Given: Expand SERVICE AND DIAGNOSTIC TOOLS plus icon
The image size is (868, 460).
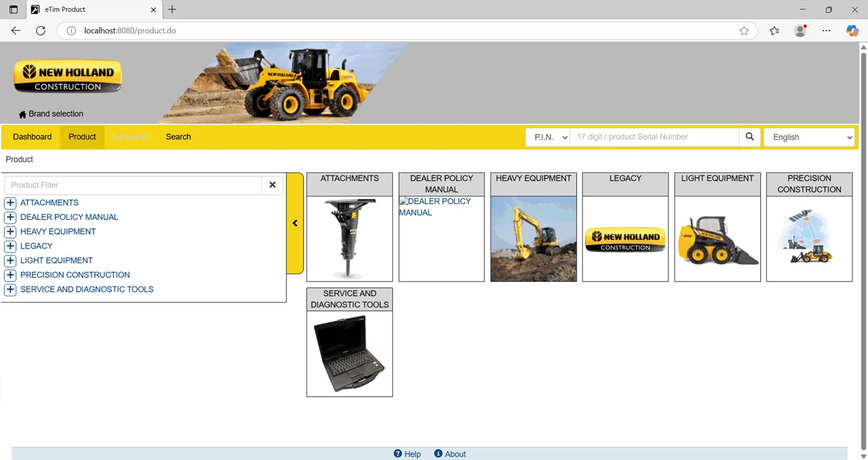Looking at the screenshot, I should click(x=10, y=290).
